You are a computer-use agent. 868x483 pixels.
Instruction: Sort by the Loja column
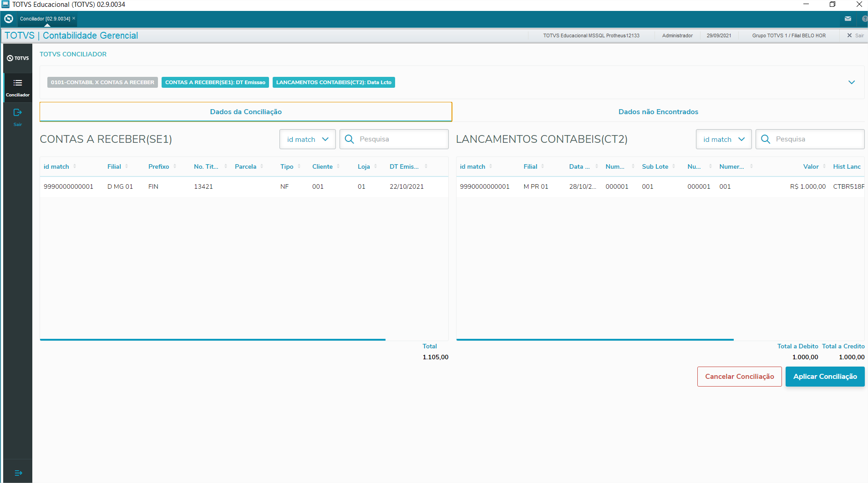(376, 166)
